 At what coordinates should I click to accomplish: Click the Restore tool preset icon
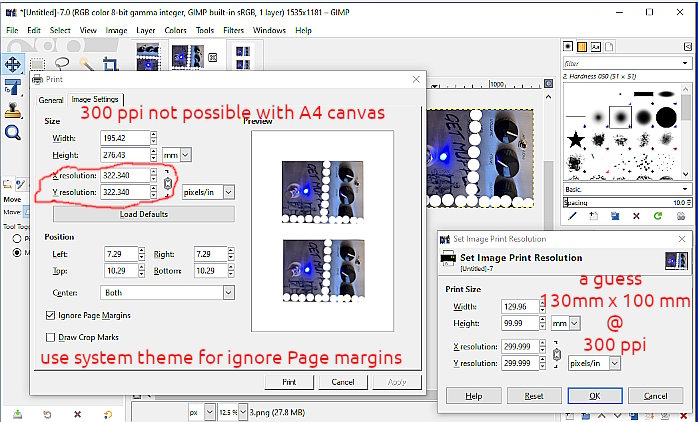pyautogui.click(x=47, y=414)
